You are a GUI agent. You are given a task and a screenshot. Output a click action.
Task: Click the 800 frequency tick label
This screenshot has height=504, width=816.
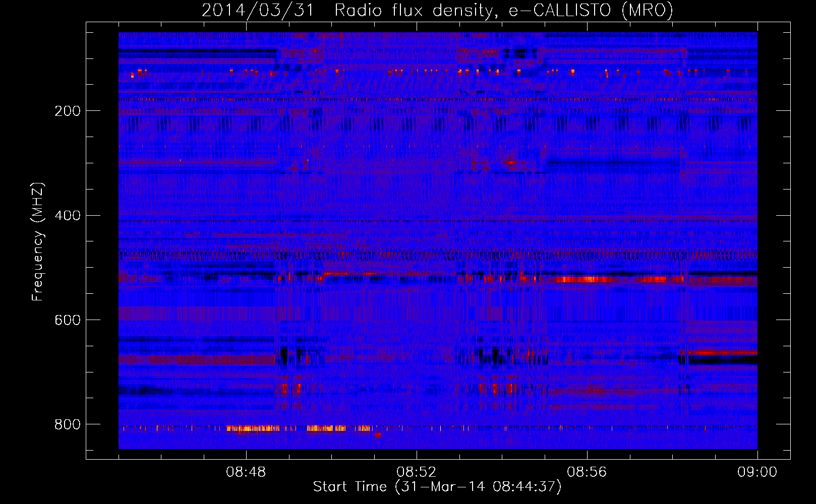(x=68, y=425)
